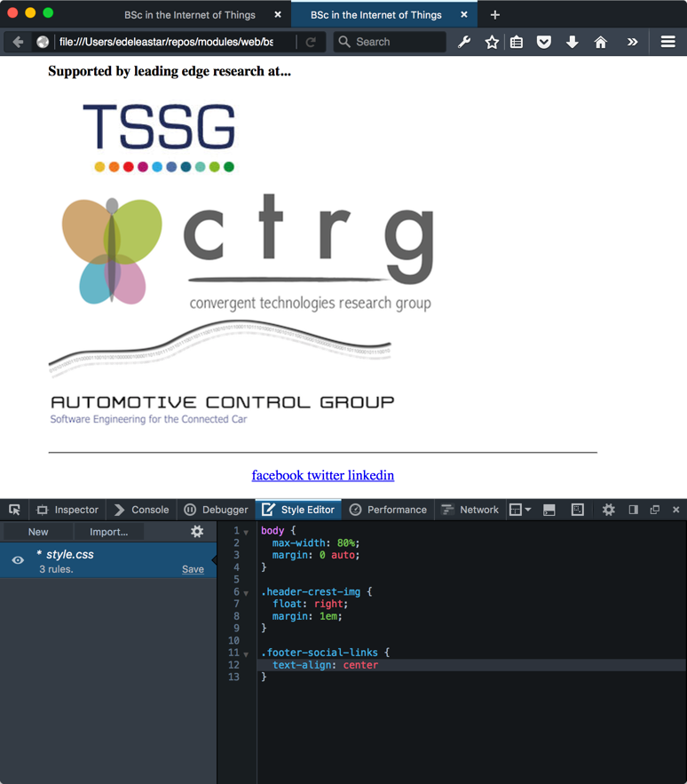
Task: Switch to the Console tab
Action: (x=141, y=510)
